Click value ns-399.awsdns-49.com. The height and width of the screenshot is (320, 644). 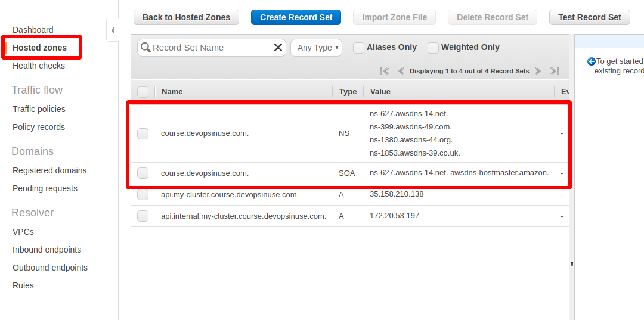[411, 127]
